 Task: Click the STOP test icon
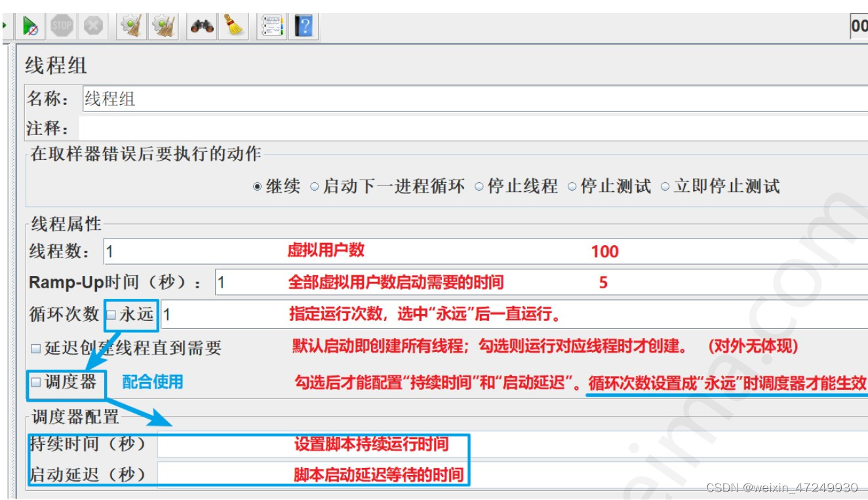[x=62, y=26]
